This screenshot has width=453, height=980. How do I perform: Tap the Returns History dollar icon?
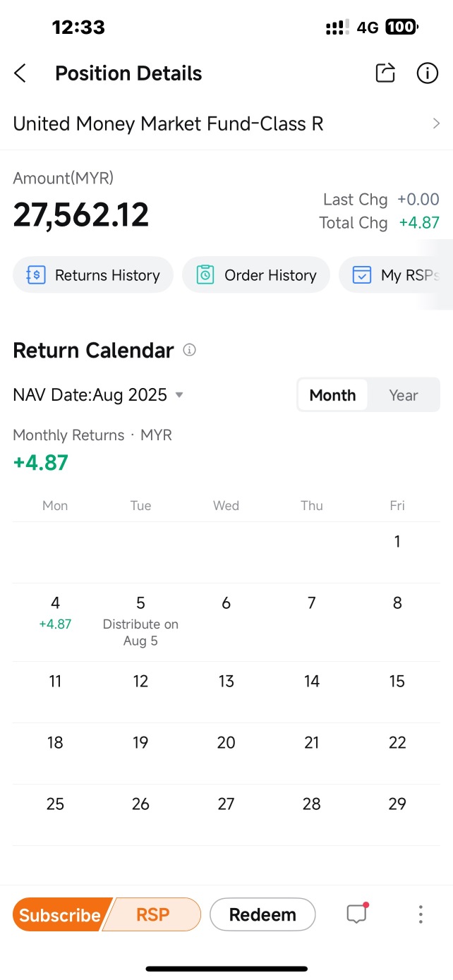[x=35, y=275]
